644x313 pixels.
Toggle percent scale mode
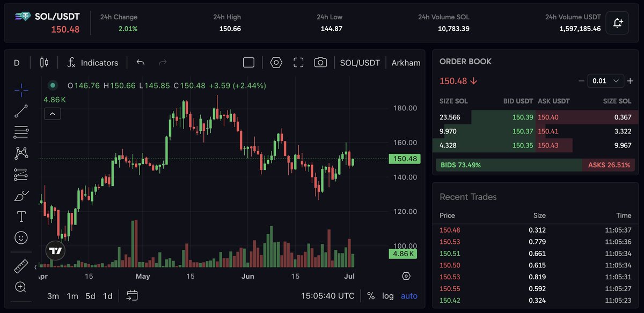tap(371, 296)
